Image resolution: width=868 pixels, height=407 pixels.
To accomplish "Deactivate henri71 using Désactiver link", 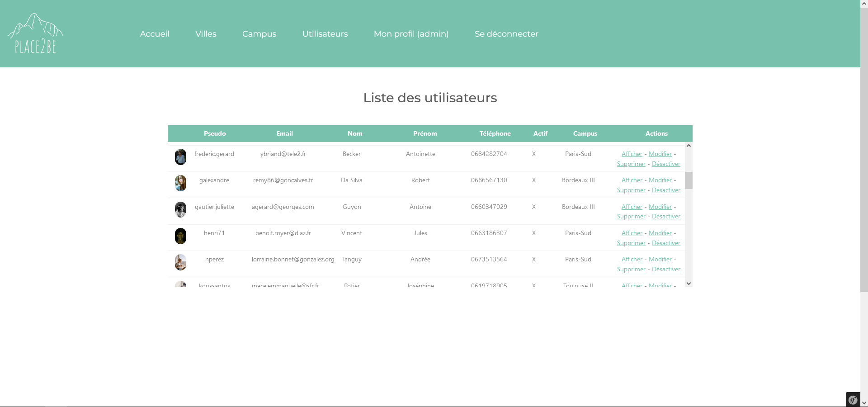I will pos(666,243).
